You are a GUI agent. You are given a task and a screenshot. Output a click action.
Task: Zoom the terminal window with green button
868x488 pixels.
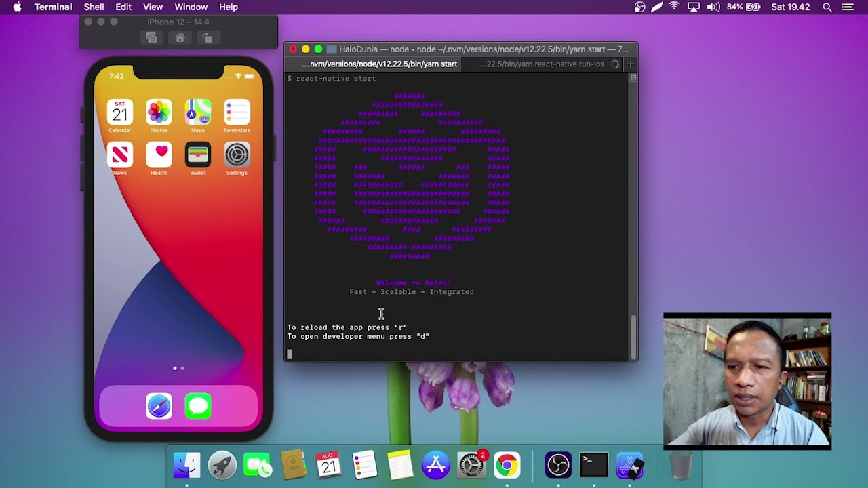pos(318,49)
